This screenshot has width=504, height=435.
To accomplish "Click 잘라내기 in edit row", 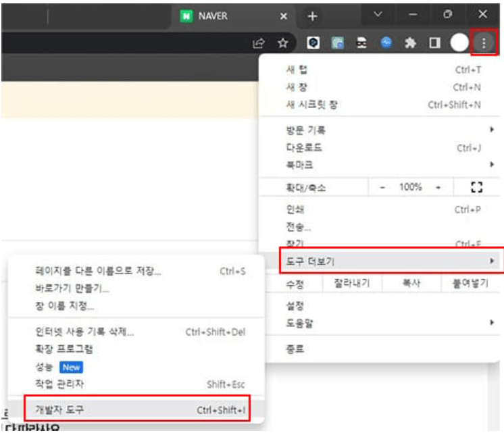I will (352, 284).
